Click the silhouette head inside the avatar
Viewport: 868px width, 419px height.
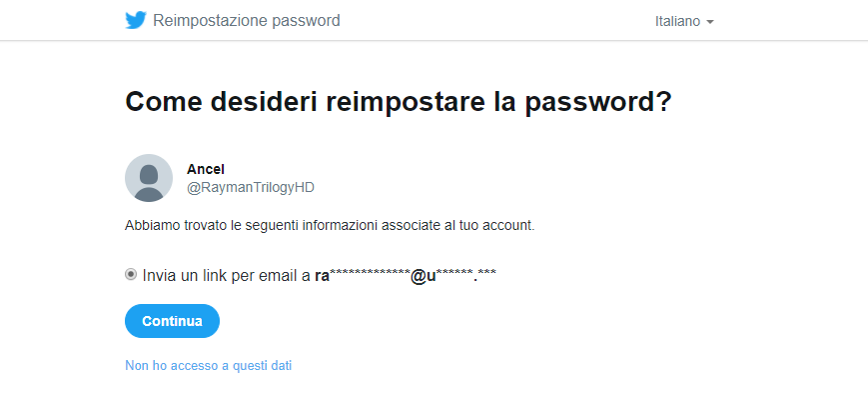point(149,175)
